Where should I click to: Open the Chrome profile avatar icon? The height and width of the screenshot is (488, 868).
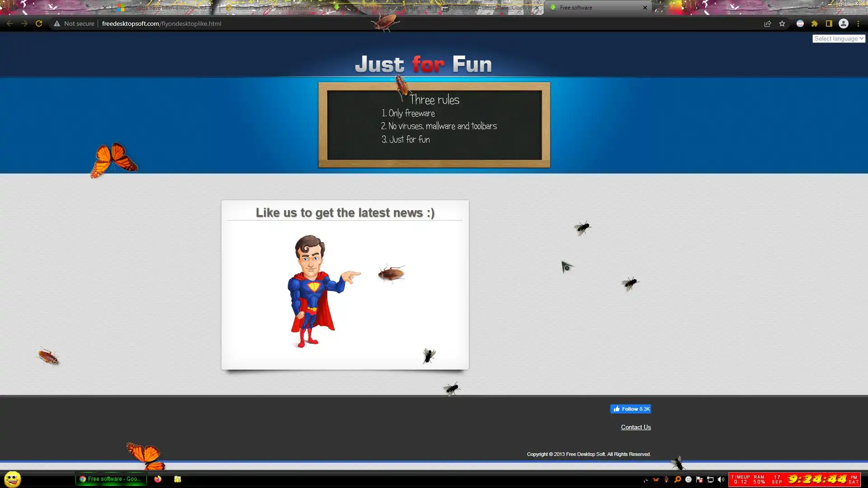pyautogui.click(x=844, y=23)
